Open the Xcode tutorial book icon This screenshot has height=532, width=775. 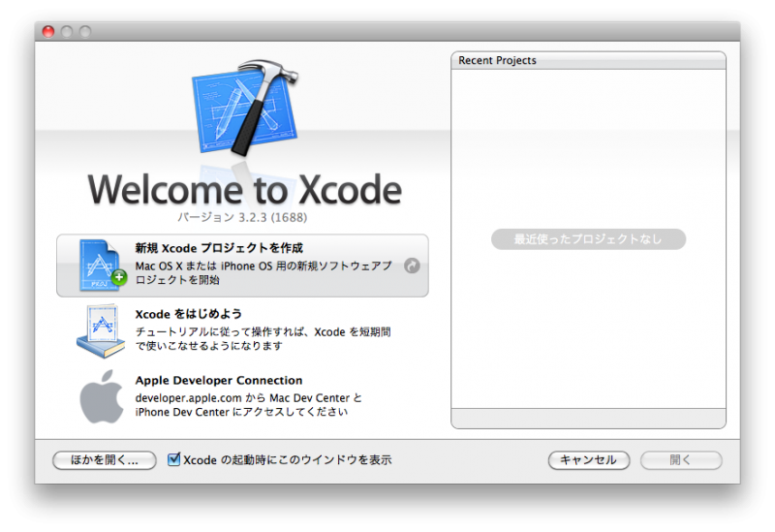(102, 331)
